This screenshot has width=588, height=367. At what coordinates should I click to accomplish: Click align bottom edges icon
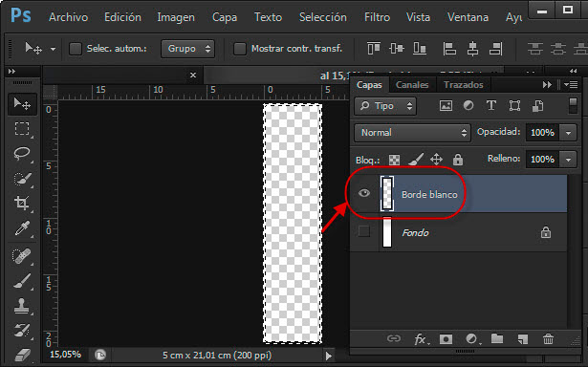(420, 49)
